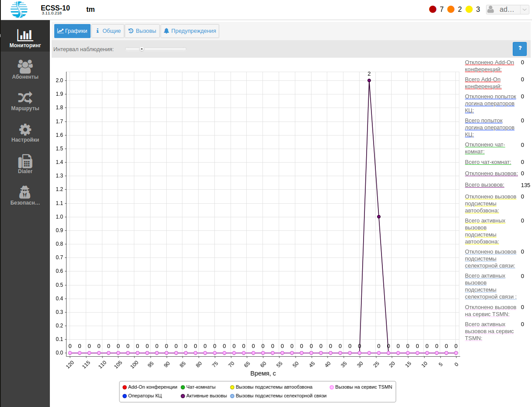532x407 pixels.
Task: Click the yellow warnings indicator
Action: (x=469, y=9)
